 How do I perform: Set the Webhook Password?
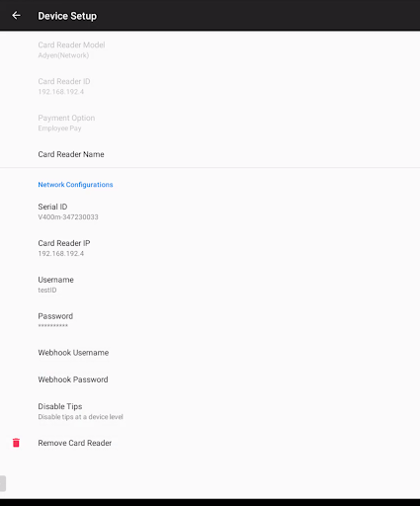(210, 379)
